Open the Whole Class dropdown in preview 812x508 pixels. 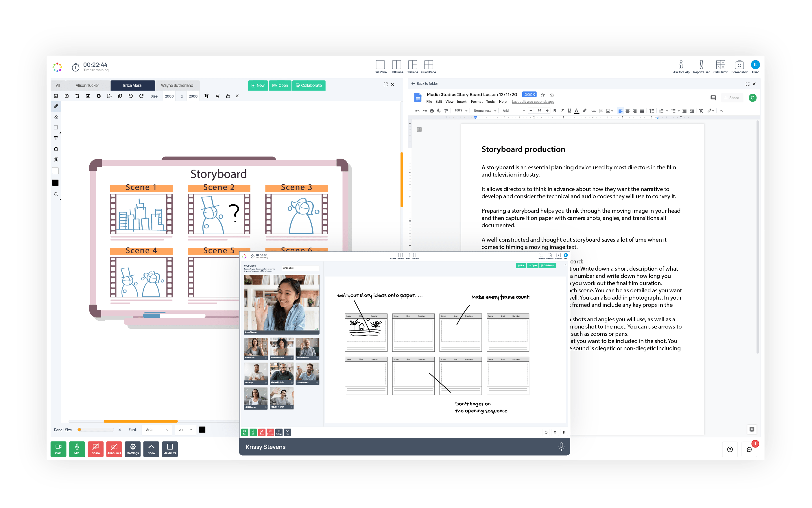click(x=300, y=268)
